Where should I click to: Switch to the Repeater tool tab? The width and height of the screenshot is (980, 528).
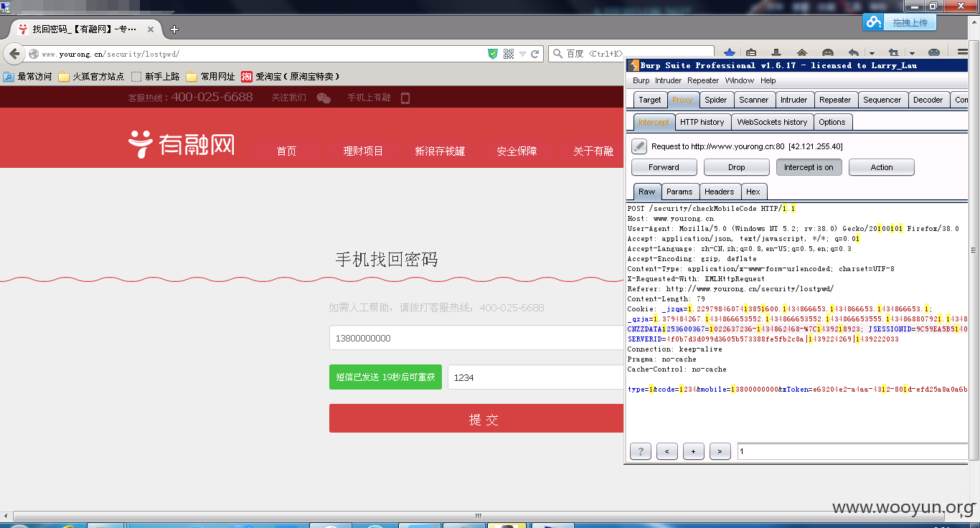coord(835,100)
